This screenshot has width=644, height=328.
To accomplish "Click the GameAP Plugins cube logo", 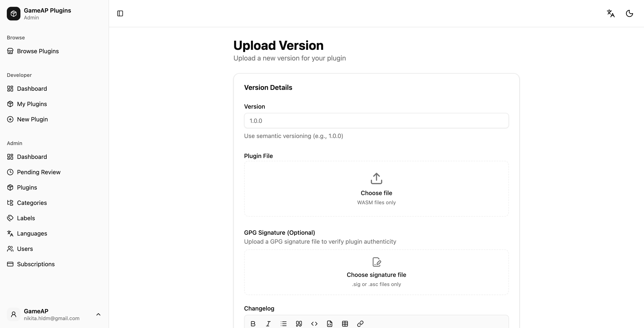I will (13, 13).
